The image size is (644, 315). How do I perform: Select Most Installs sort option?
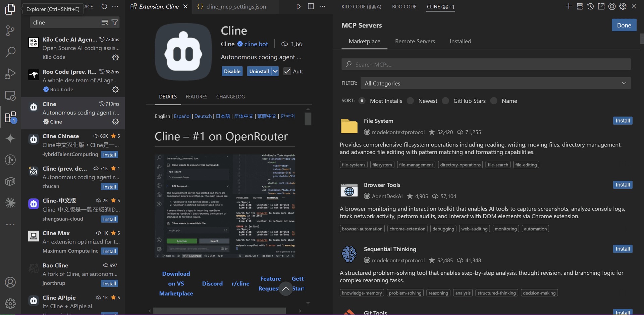pos(362,101)
